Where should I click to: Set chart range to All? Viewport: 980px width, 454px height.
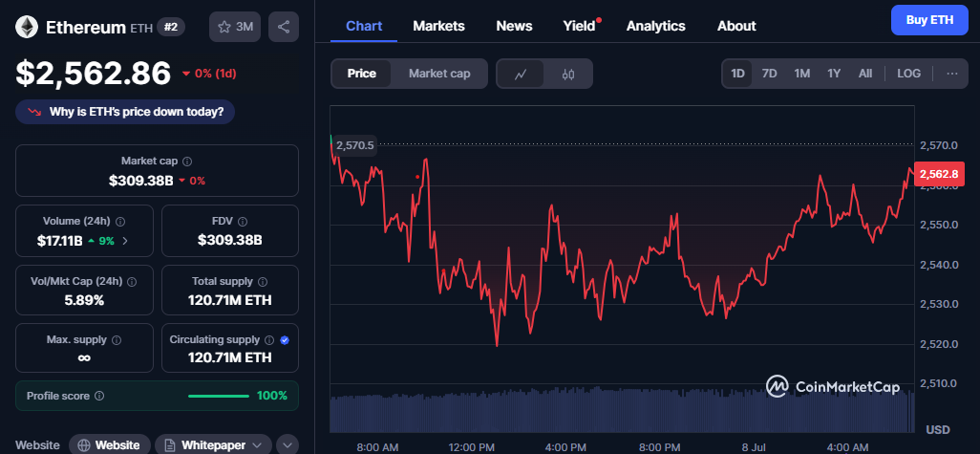click(865, 74)
